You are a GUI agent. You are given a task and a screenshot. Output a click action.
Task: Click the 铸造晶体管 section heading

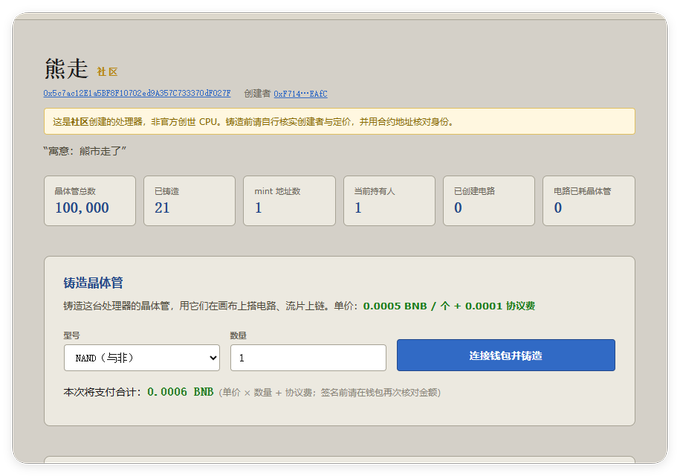click(x=93, y=283)
